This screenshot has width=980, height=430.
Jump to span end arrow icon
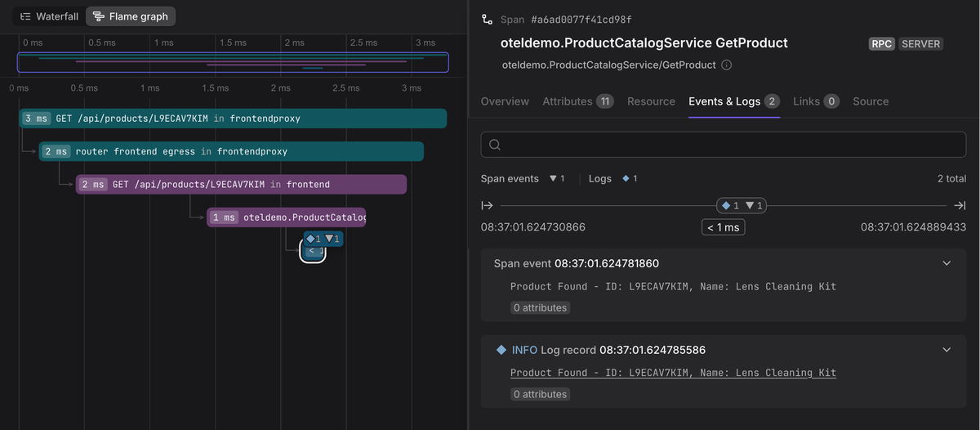pos(960,206)
